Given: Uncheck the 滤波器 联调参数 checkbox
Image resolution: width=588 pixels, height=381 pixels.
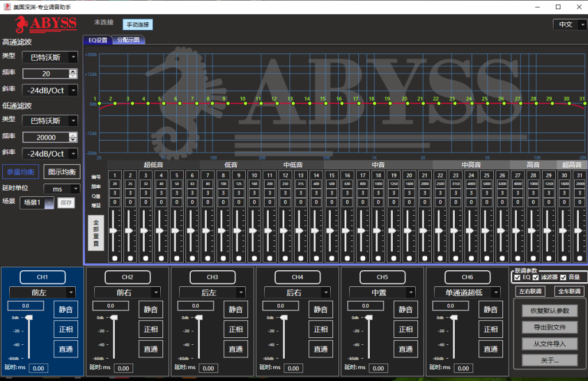Looking at the screenshot, I should 536,277.
